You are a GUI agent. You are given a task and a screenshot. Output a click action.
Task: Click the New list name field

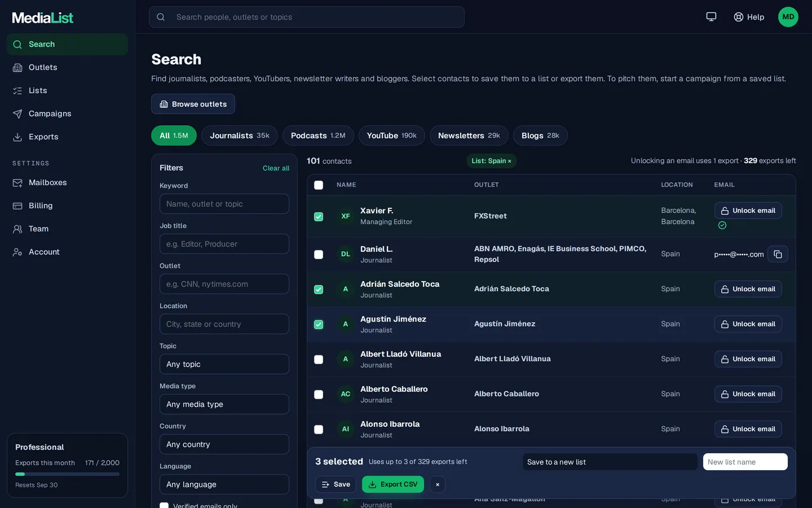point(745,462)
